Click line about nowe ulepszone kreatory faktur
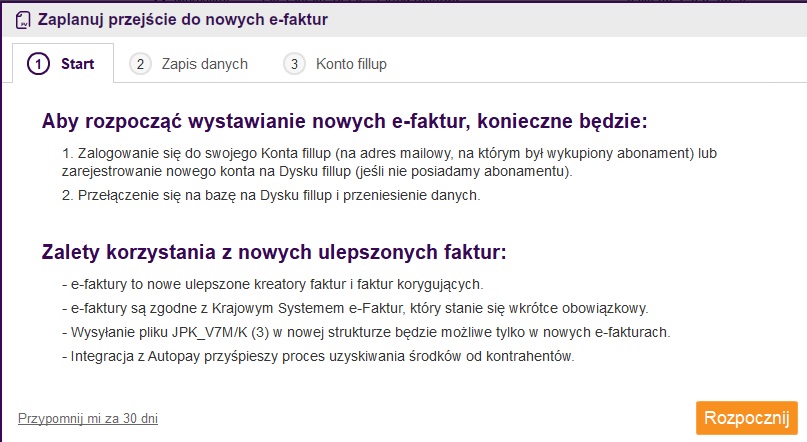Viewport: 807px width, 442px height. pos(273,284)
